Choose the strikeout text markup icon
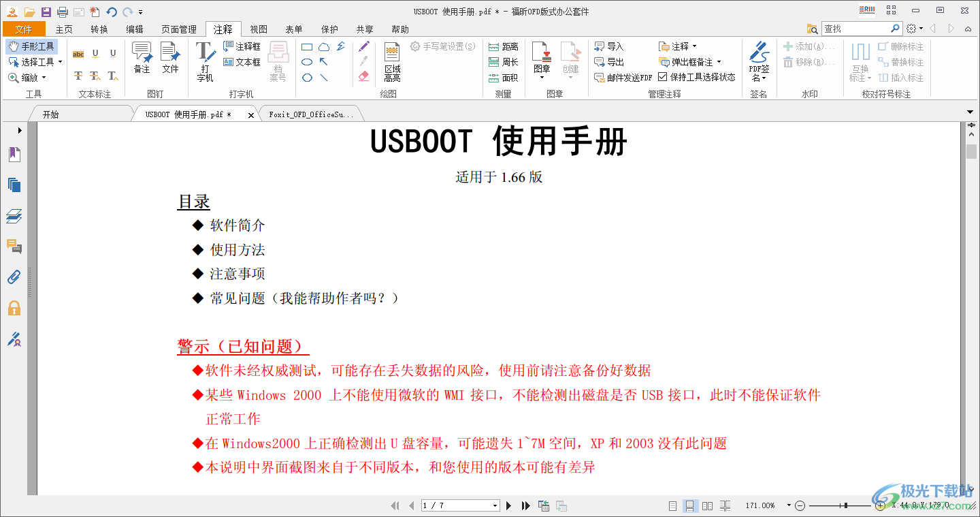 click(x=78, y=76)
